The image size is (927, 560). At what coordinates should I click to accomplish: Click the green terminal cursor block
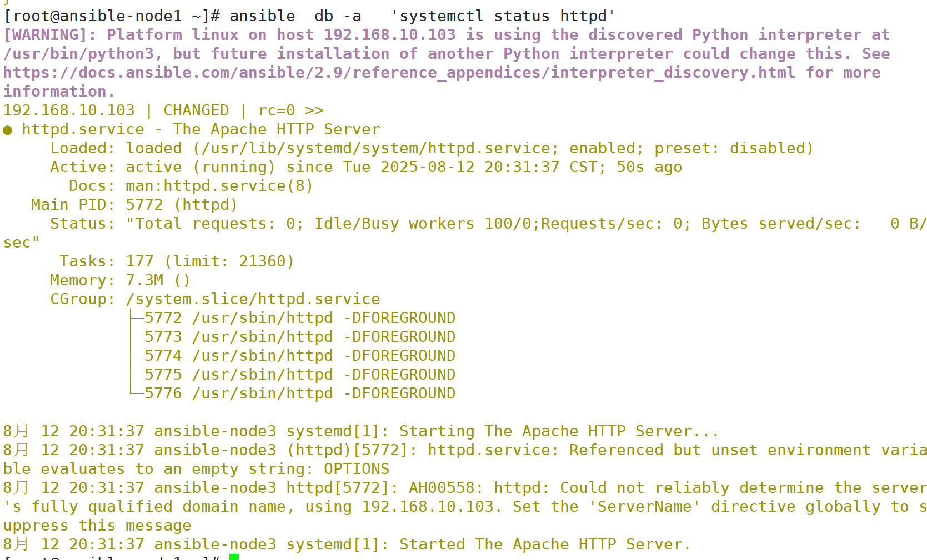[x=234, y=557]
